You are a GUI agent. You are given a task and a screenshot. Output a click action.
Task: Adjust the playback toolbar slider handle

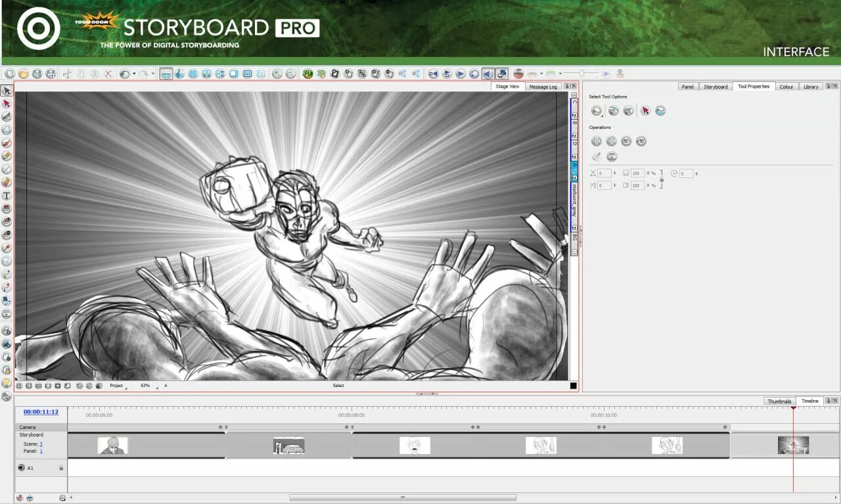(x=581, y=74)
